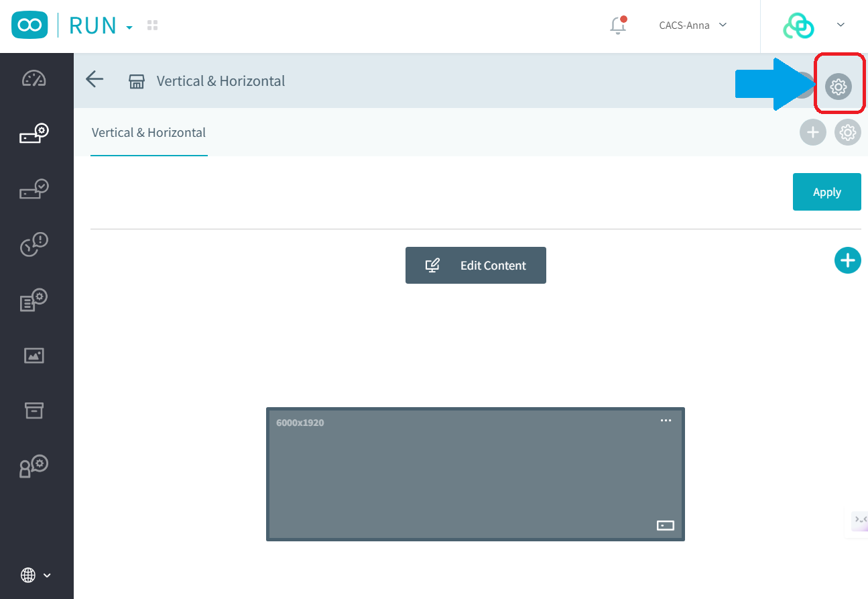Open tab settings gear icon

tap(847, 133)
